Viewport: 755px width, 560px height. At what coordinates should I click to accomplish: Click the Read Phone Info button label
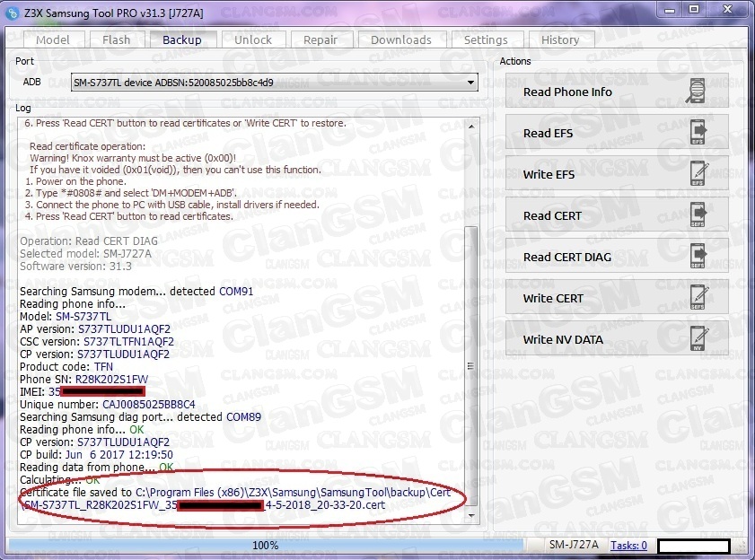567,92
